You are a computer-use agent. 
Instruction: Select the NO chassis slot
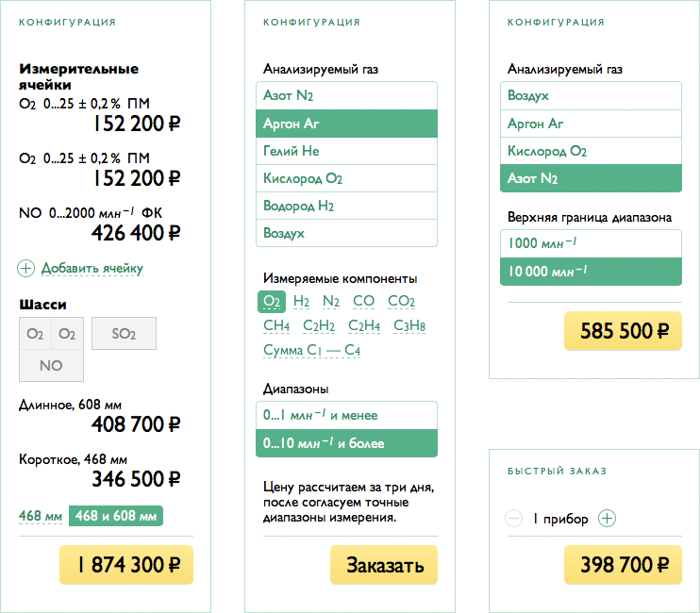(x=51, y=366)
